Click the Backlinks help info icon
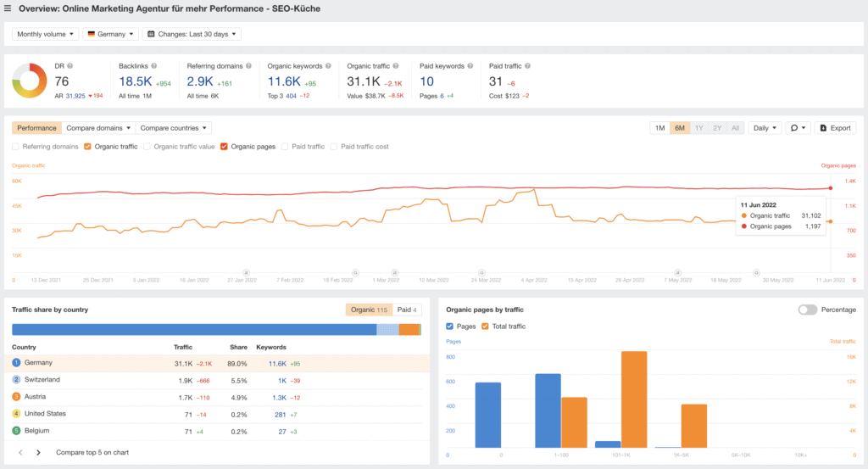 156,65
